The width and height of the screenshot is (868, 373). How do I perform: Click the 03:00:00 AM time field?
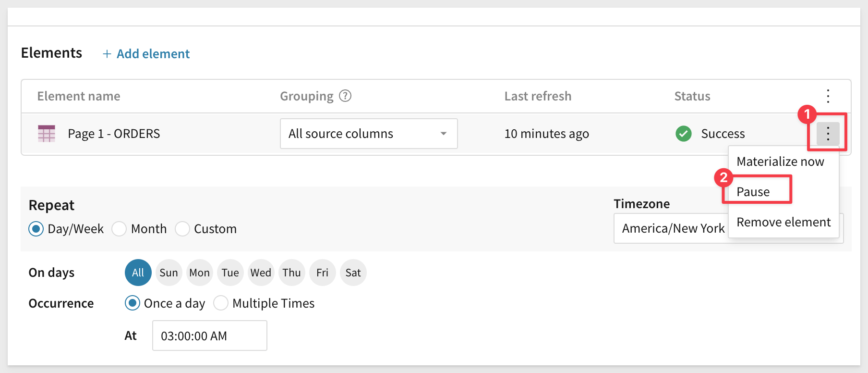210,336
